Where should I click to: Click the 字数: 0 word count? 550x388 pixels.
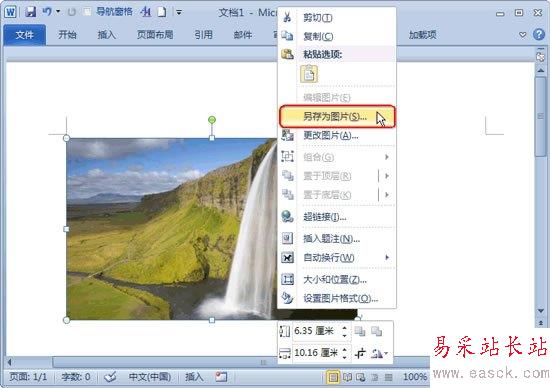[76, 377]
